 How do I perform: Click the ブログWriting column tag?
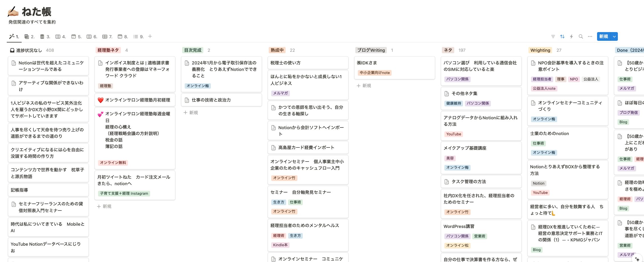pos(371,50)
